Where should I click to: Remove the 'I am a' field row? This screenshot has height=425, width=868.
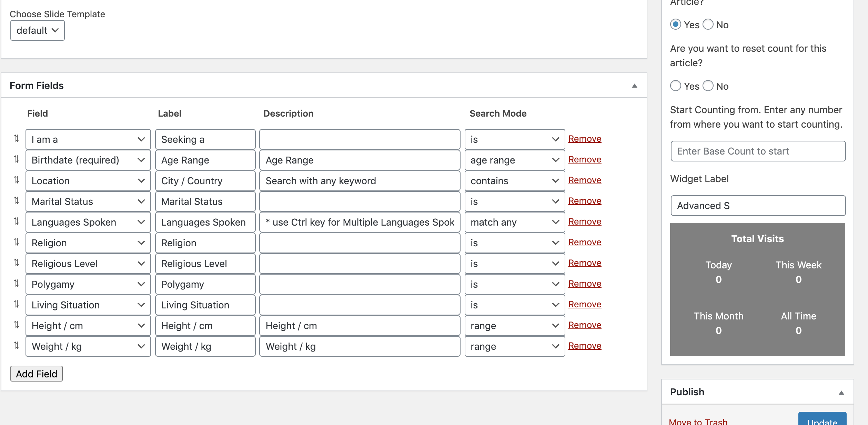(585, 139)
